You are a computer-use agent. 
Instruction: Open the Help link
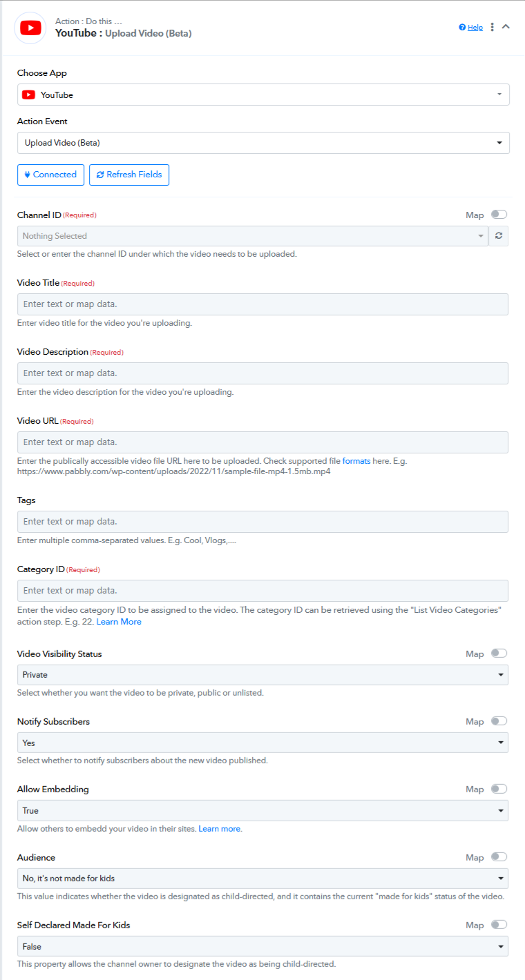click(471, 27)
